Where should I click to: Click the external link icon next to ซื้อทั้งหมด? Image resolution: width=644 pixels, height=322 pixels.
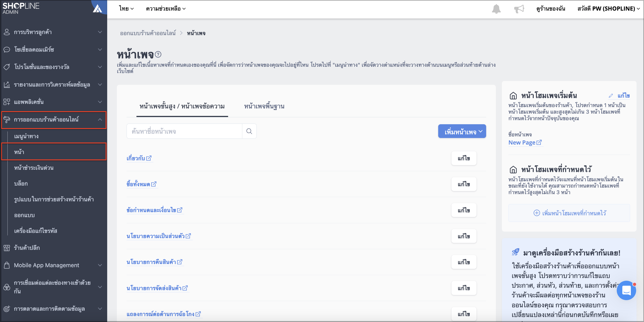click(x=154, y=184)
